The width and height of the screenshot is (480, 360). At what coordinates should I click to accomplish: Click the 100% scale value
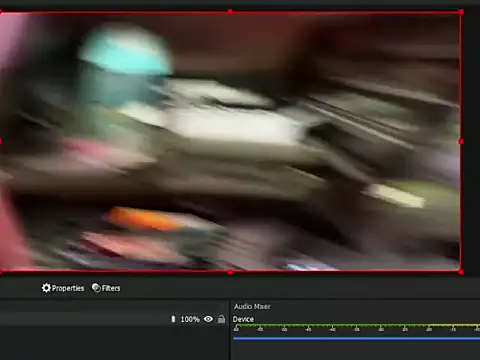[x=190, y=319]
